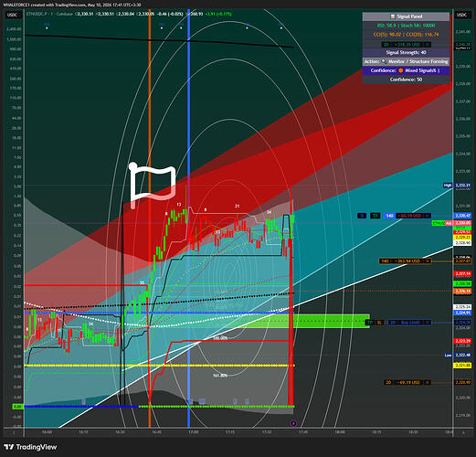Click the white flag drawing icon
The height and width of the screenshot is (457, 476).
click(x=153, y=186)
